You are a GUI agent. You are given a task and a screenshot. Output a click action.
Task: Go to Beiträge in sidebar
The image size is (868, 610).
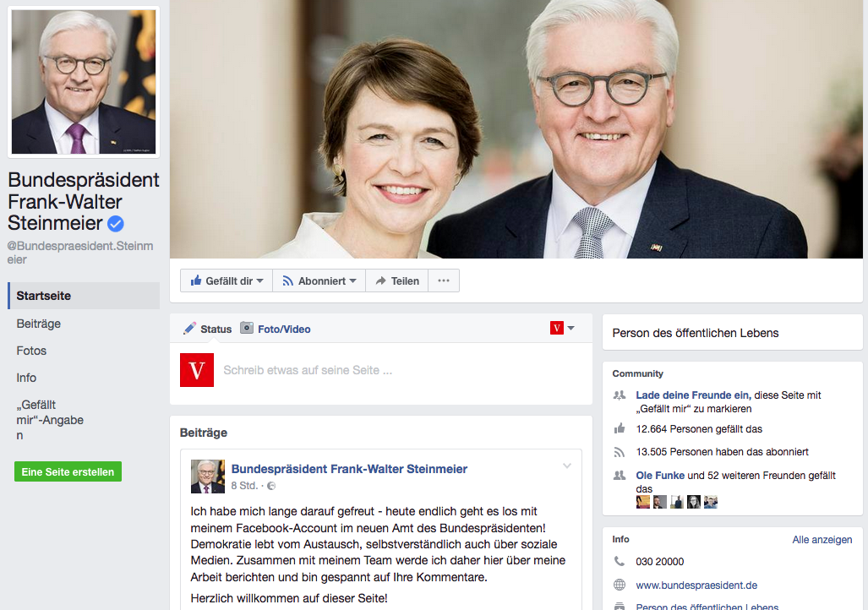pos(39,324)
